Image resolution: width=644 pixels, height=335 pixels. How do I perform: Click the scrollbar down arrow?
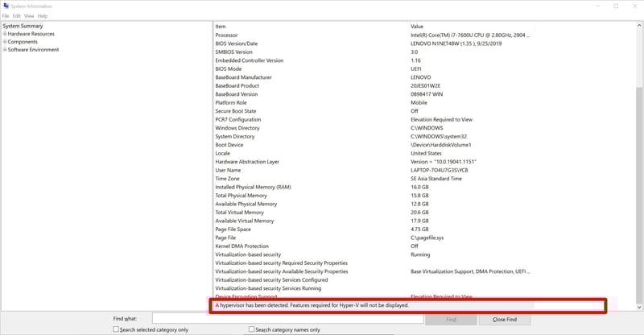click(639, 308)
